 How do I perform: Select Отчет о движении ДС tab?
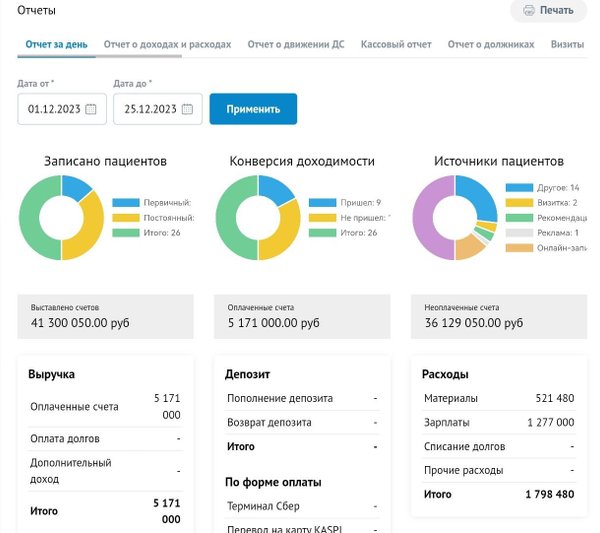click(296, 45)
